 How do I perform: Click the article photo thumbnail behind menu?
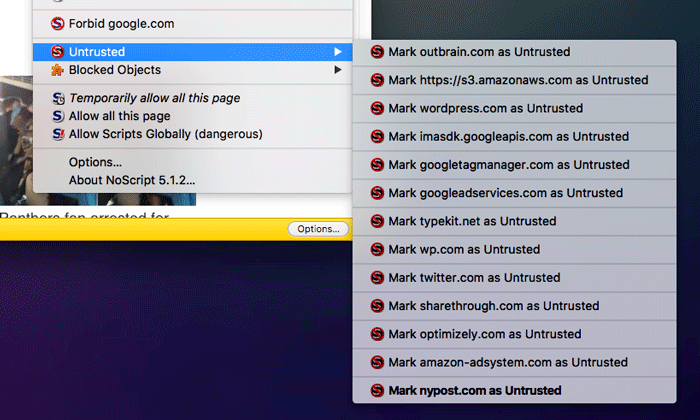[x=17, y=141]
